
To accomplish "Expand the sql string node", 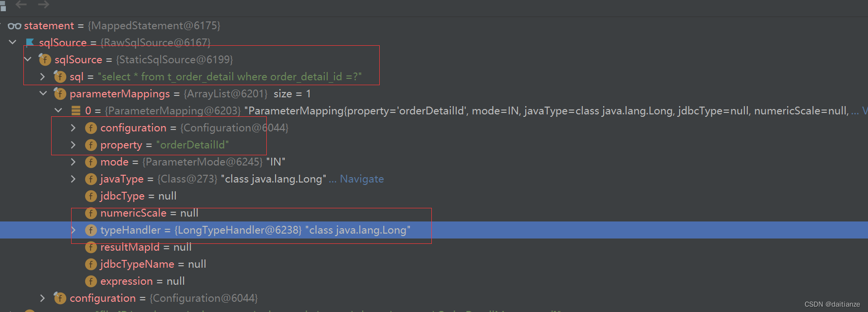I will click(x=42, y=76).
